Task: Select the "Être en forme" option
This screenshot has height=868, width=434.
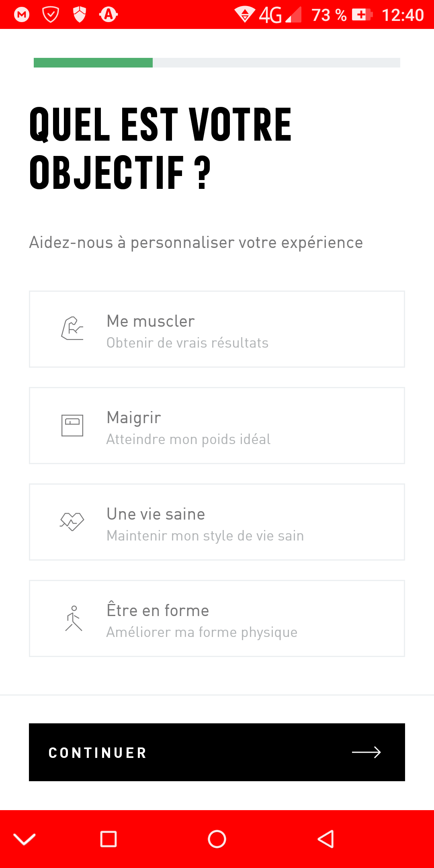Action: click(217, 618)
